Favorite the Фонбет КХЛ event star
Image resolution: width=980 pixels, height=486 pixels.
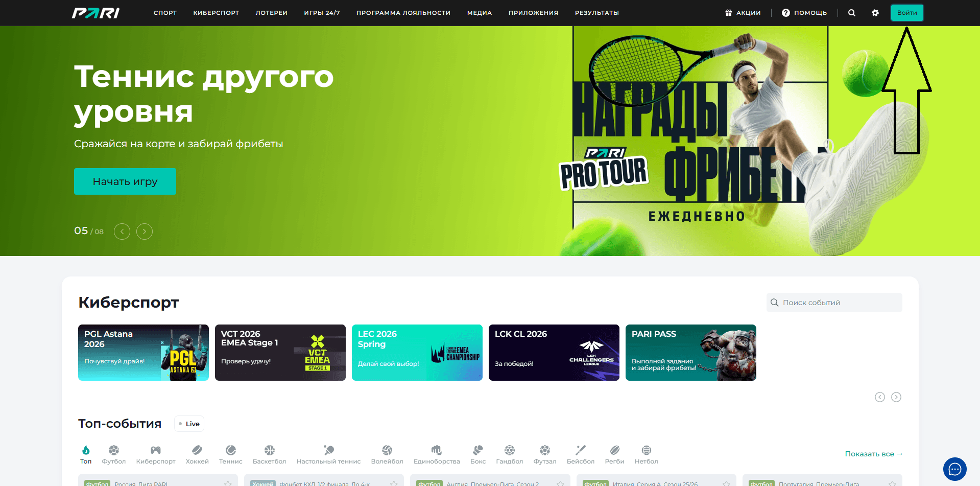pos(394,483)
